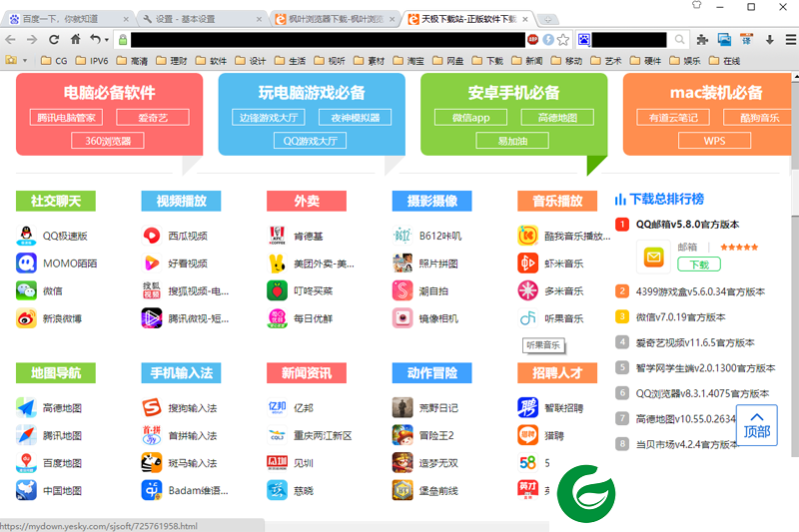This screenshot has width=799, height=532.
Task: Open a new tab button
Action: tap(547, 19)
